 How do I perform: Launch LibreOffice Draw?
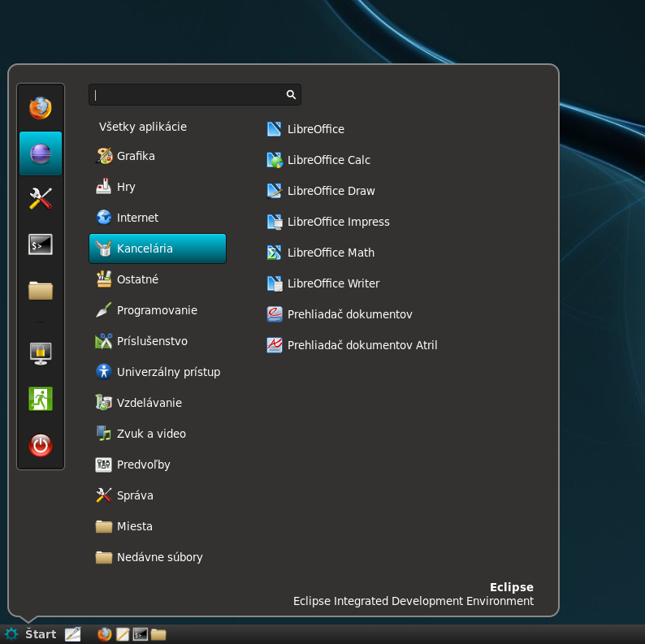click(x=320, y=191)
